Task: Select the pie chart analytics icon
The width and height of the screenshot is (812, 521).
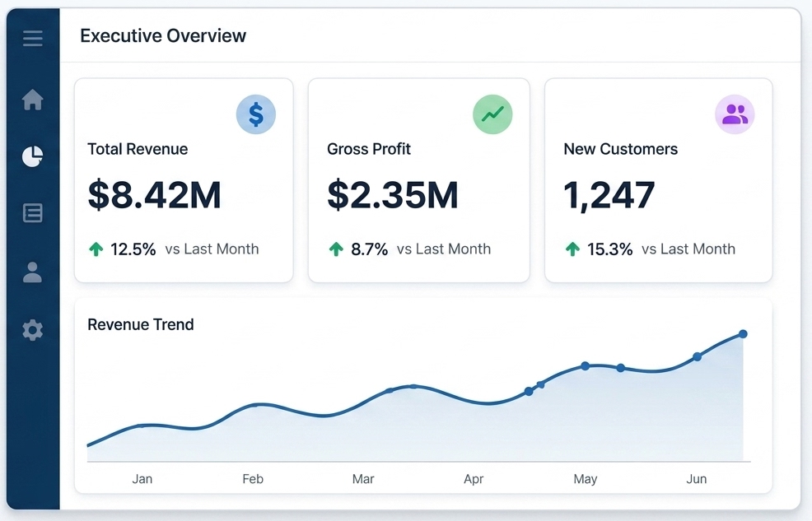Action: (33, 156)
